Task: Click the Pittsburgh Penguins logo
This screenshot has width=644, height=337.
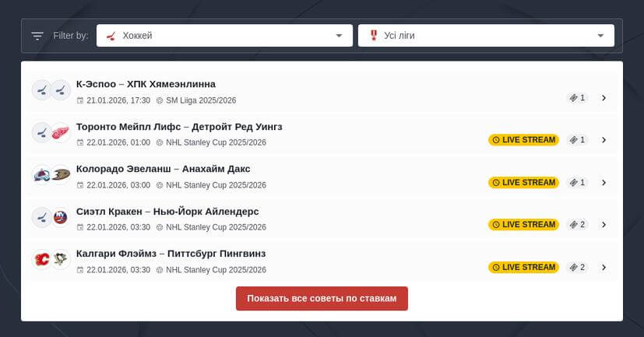Action: tap(61, 259)
